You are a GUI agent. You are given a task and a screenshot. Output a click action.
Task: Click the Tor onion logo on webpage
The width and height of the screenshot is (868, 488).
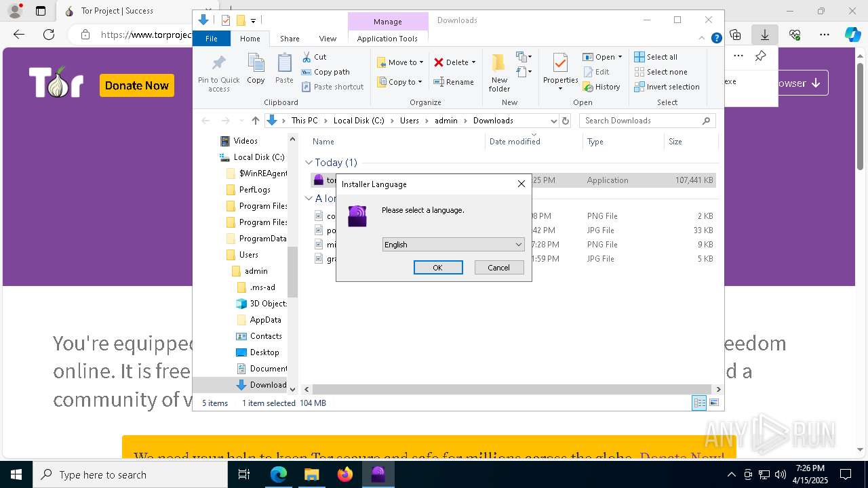tap(56, 83)
